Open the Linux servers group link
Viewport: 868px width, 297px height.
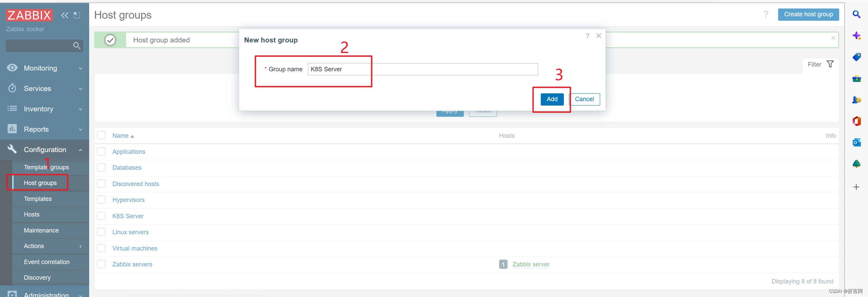pyautogui.click(x=131, y=232)
